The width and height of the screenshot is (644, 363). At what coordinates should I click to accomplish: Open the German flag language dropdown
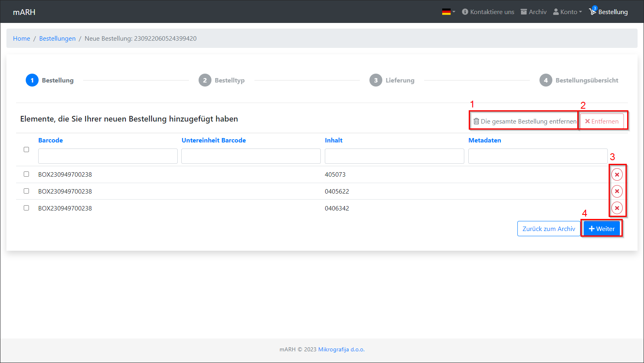448,12
